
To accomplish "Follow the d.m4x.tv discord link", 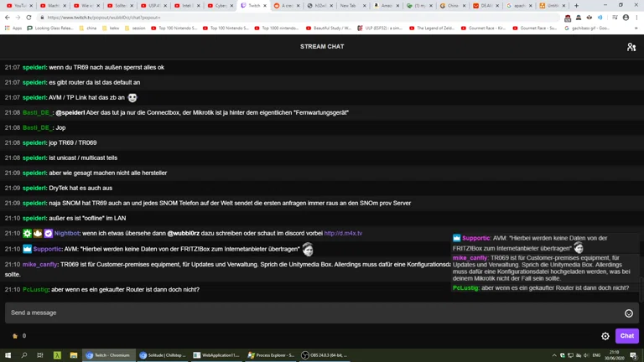I will point(343,234).
